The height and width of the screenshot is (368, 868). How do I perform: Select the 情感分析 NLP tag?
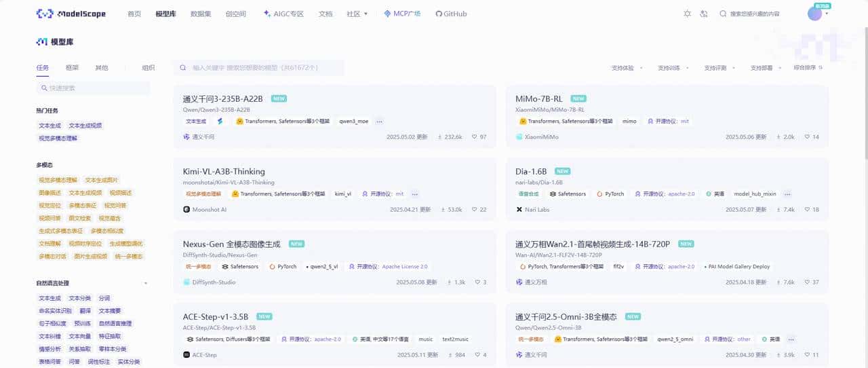click(50, 349)
